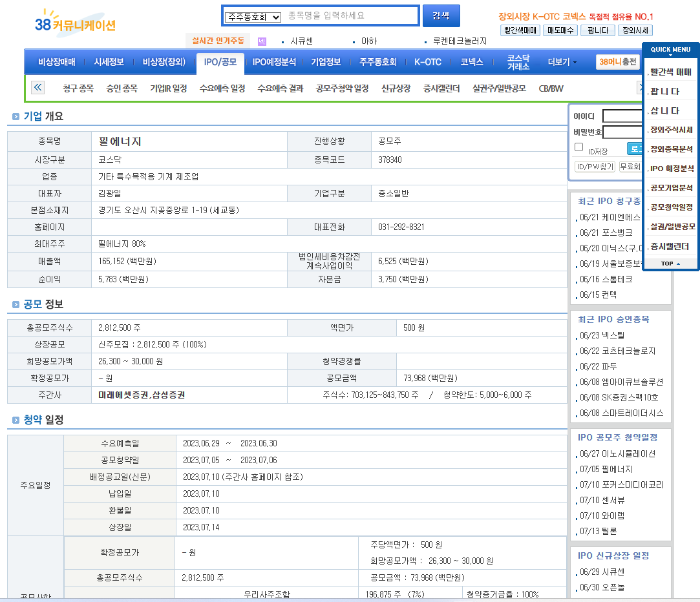This screenshot has height=602, width=700.
Task: Open the 증시캘린더 submenu
Action: coord(441,88)
